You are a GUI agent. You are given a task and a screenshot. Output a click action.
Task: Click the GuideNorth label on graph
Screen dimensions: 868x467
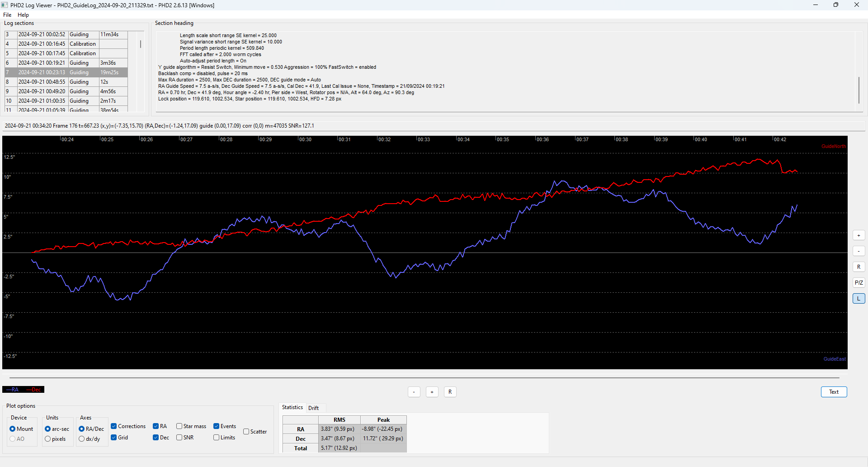(x=834, y=147)
